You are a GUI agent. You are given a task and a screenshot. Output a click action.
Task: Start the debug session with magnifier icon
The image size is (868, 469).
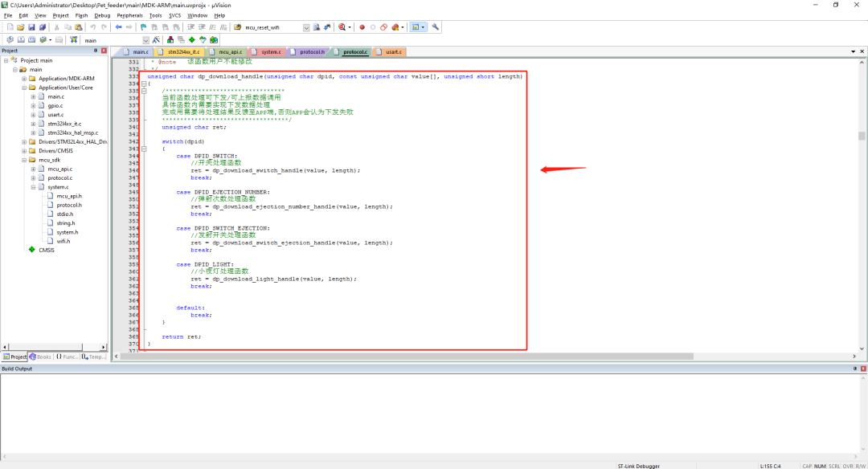point(342,27)
